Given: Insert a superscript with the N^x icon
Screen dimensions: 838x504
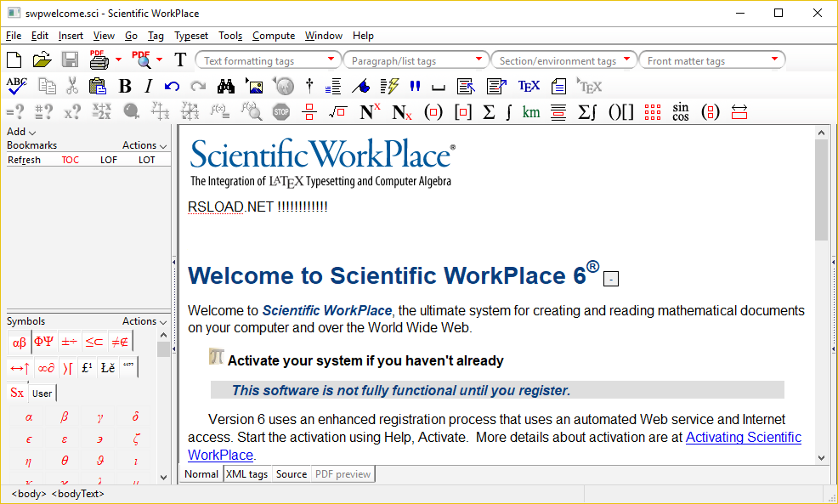Looking at the screenshot, I should pyautogui.click(x=367, y=111).
